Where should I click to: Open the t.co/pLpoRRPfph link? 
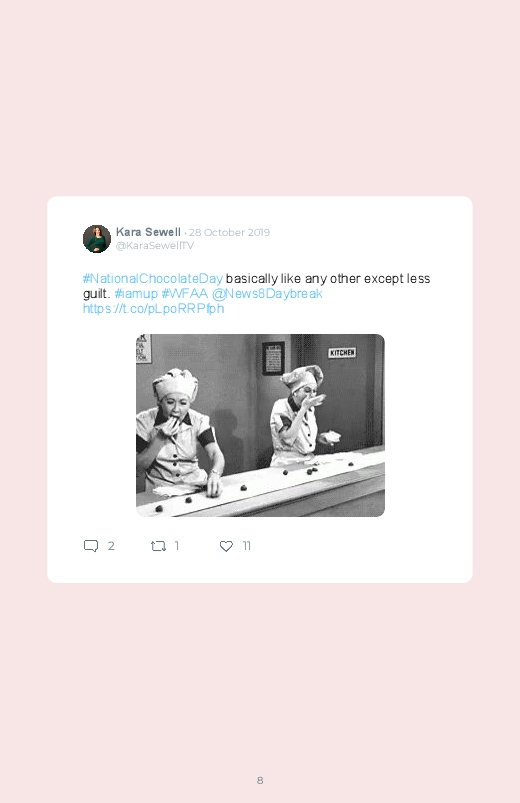point(154,309)
